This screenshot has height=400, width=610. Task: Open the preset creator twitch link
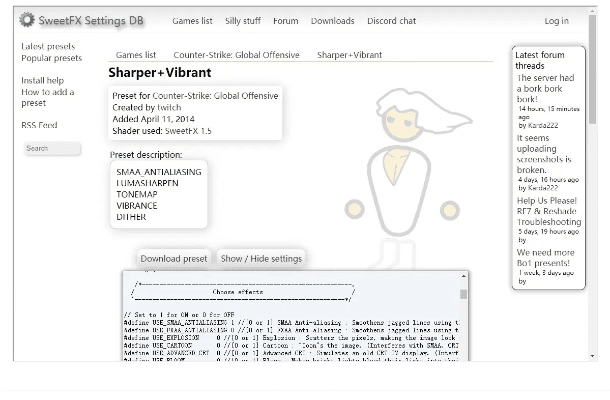coord(169,107)
